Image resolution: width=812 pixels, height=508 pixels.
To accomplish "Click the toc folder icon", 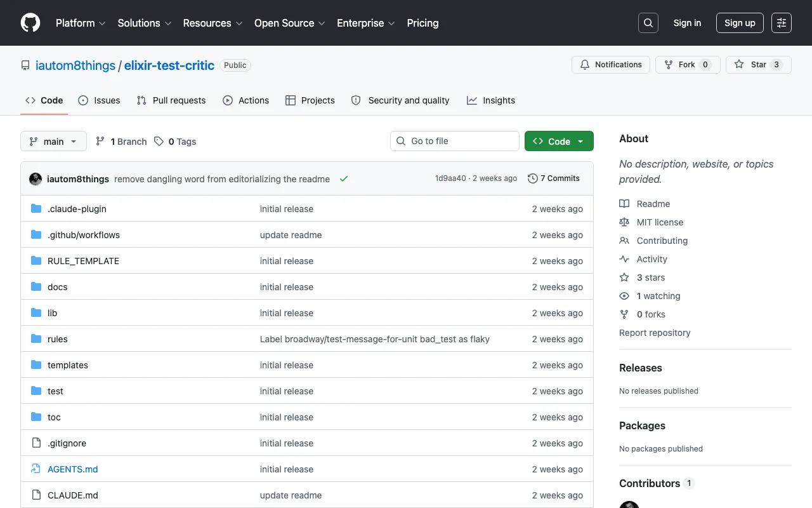I will [x=36, y=417].
